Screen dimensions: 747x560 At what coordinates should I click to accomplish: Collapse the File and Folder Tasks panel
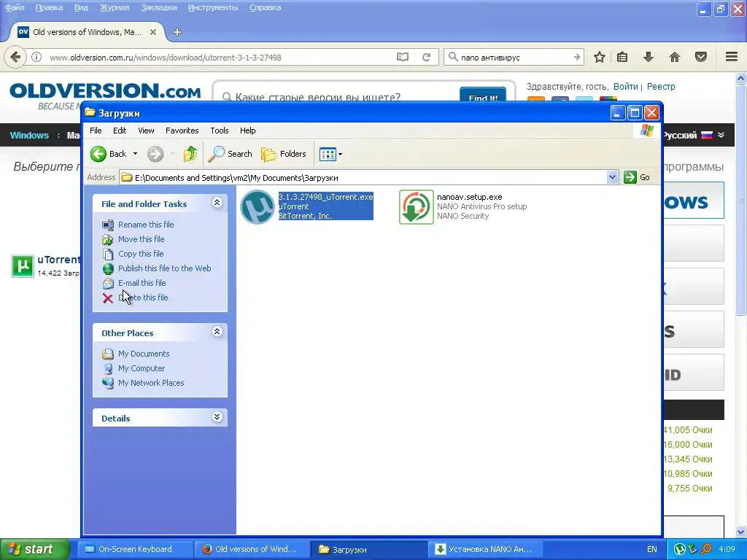click(x=217, y=203)
